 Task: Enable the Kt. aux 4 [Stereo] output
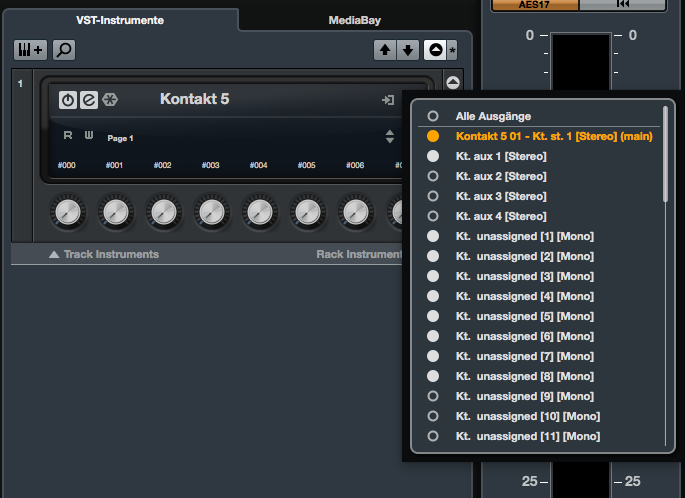click(x=540, y=216)
